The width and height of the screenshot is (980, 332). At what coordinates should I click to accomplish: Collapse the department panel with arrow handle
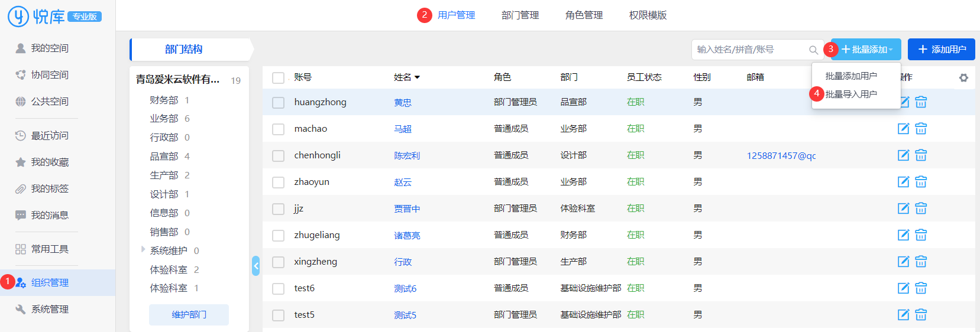[255, 266]
